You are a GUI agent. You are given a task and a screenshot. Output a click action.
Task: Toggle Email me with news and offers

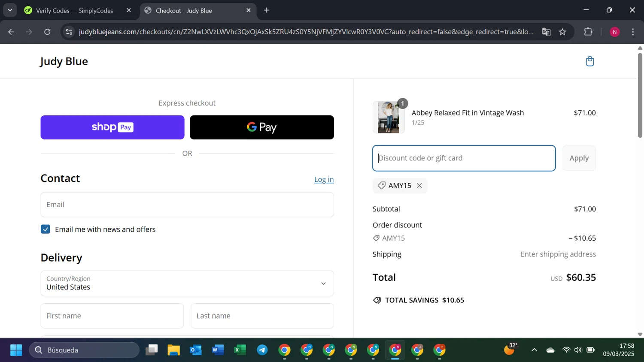pyautogui.click(x=46, y=229)
